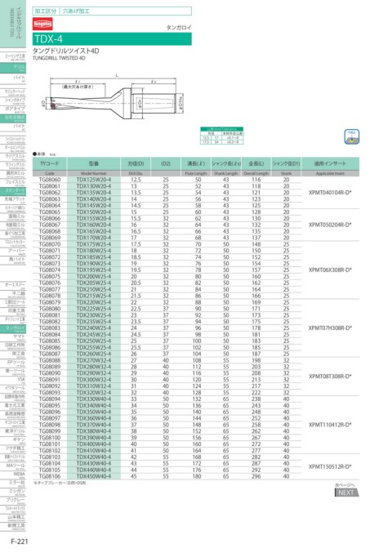
Task: Click insert XPMT150512R-D* cell
Action: point(330,466)
